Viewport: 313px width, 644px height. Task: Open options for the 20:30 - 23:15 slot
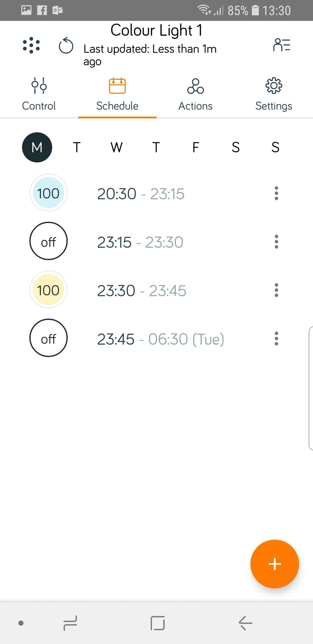pyautogui.click(x=276, y=193)
